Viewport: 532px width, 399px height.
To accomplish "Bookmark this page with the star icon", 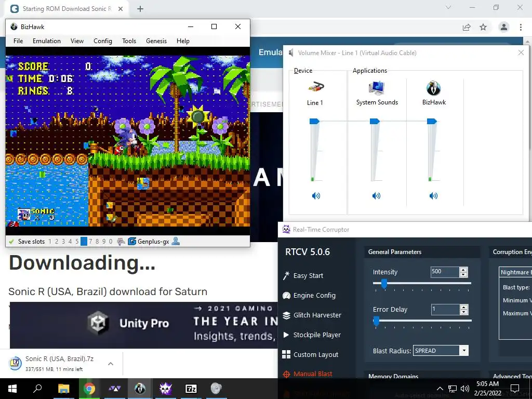I will coord(483,27).
